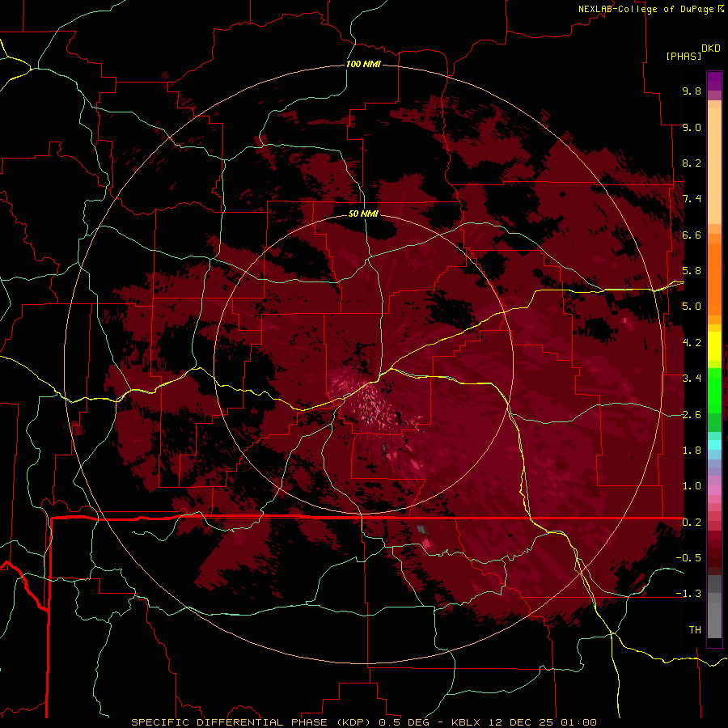Click the 2.6 value on color scale
This screenshot has width=728, height=728.
tap(692, 414)
